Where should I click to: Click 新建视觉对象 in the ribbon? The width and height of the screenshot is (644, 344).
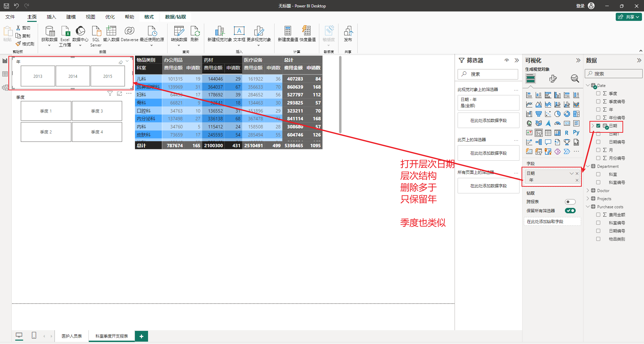tap(220, 34)
